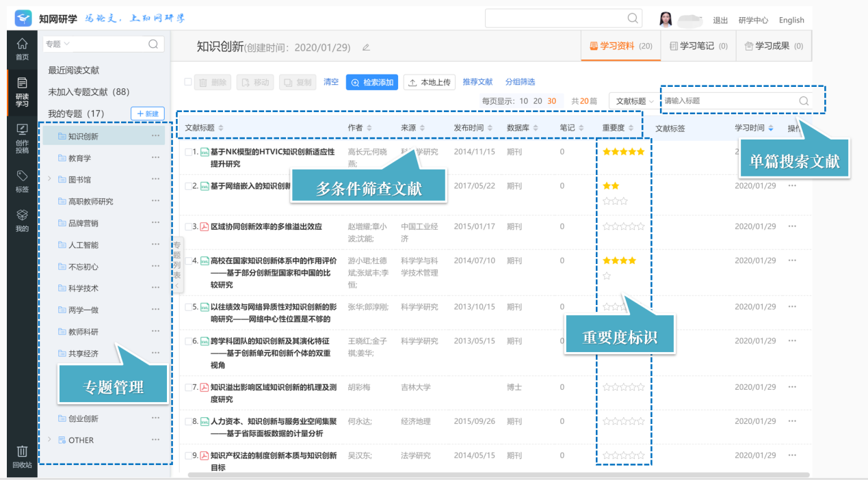Open the 回收站 trash icon
Viewport: 868px width, 480px height.
22,457
